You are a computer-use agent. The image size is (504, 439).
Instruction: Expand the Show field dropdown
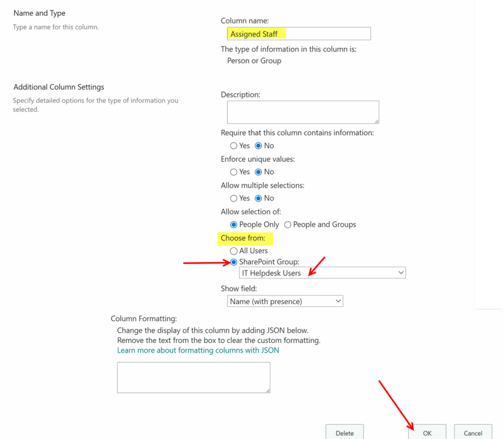tap(284, 301)
